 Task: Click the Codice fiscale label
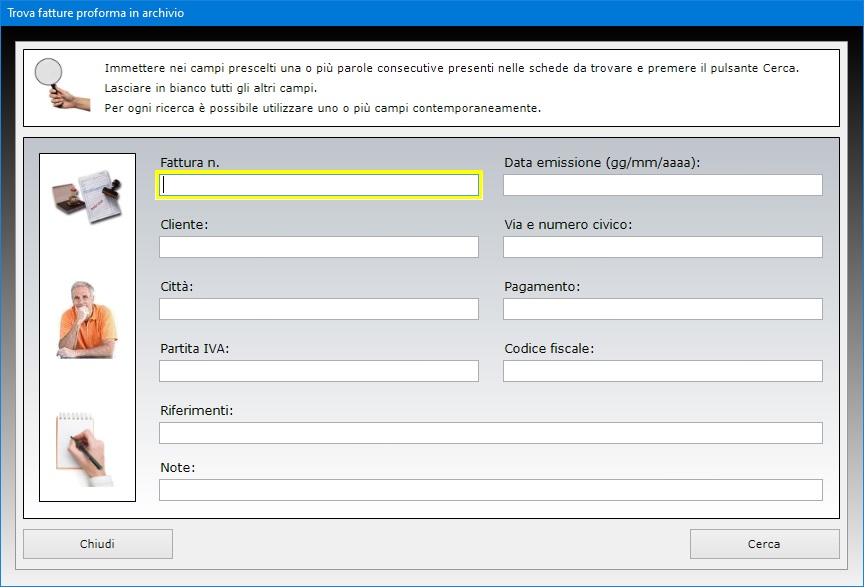[549, 348]
